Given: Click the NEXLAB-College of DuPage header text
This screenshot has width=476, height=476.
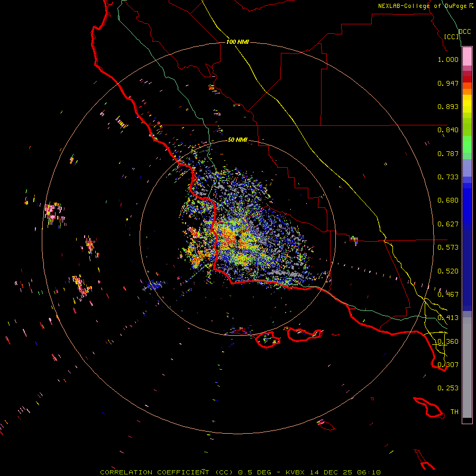Looking at the screenshot, I should pyautogui.click(x=422, y=6).
